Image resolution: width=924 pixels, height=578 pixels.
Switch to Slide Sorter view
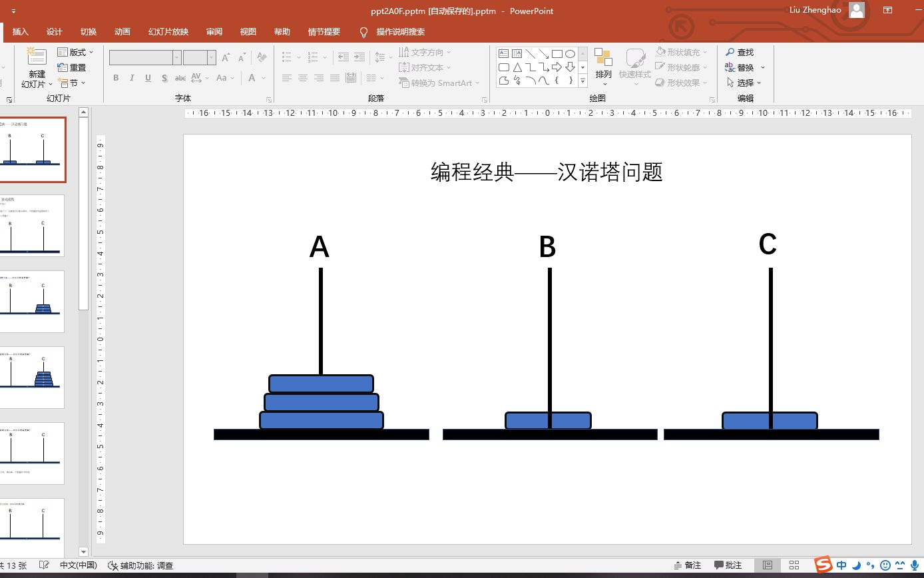[x=794, y=565]
